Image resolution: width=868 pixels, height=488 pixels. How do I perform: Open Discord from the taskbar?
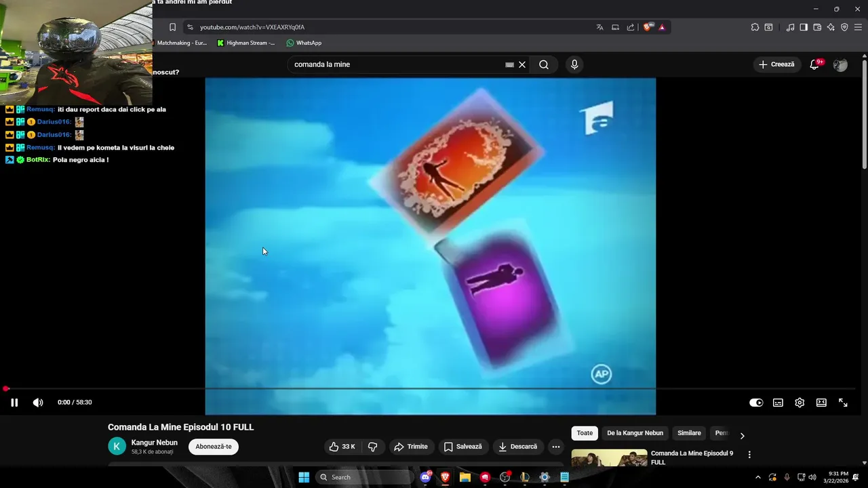[x=425, y=477]
